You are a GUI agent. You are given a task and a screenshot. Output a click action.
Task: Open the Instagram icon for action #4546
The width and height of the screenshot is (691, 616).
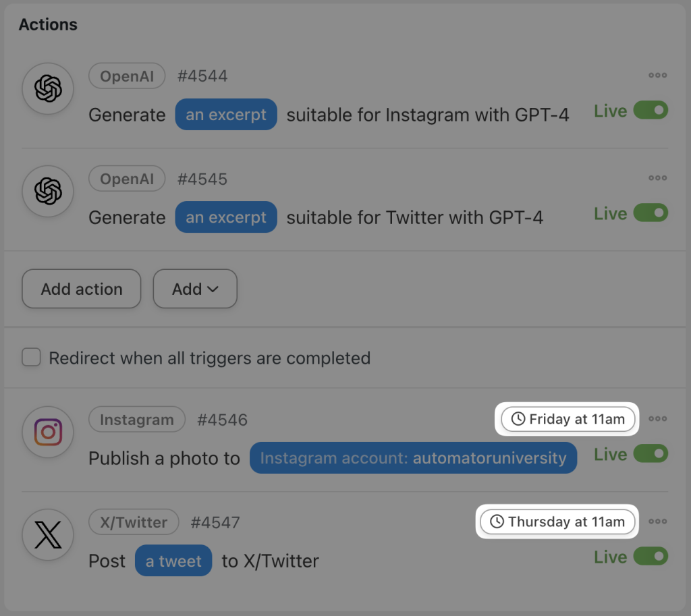pyautogui.click(x=47, y=432)
